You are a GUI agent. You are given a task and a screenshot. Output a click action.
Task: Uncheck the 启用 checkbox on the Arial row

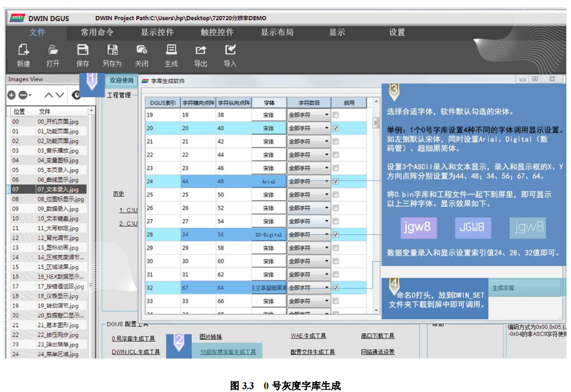click(x=335, y=180)
